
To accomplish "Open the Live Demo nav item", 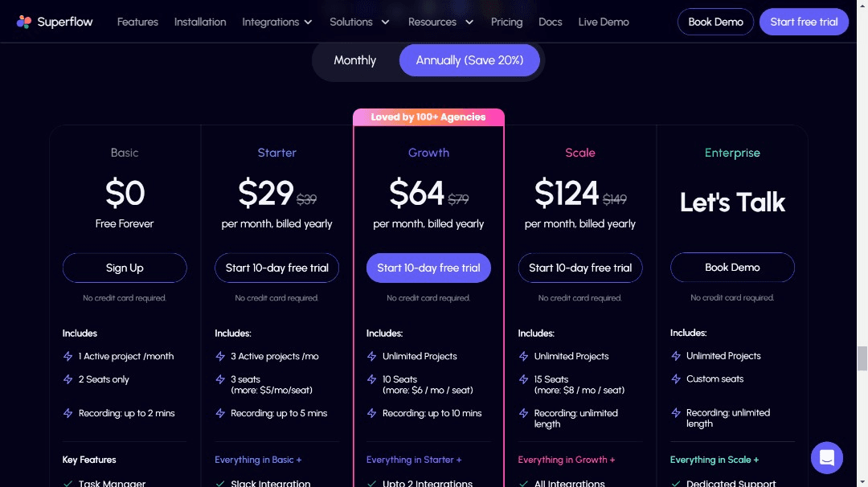I will (604, 22).
